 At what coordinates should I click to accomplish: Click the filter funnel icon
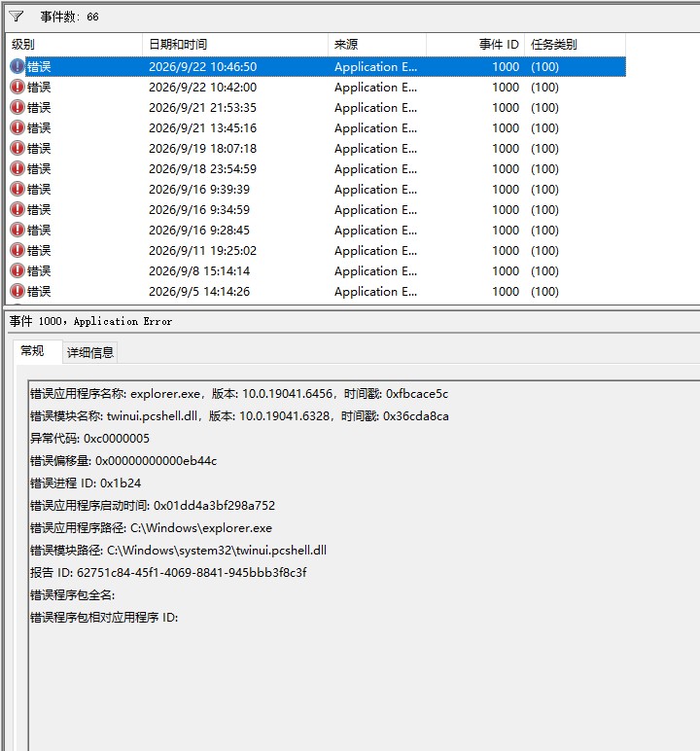click(16, 17)
